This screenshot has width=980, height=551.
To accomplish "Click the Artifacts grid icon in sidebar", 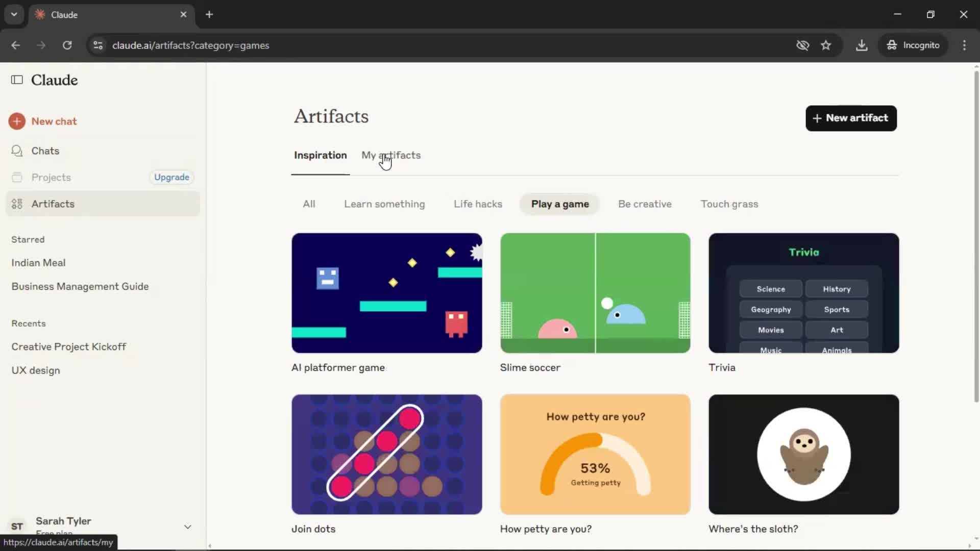I will [x=17, y=204].
